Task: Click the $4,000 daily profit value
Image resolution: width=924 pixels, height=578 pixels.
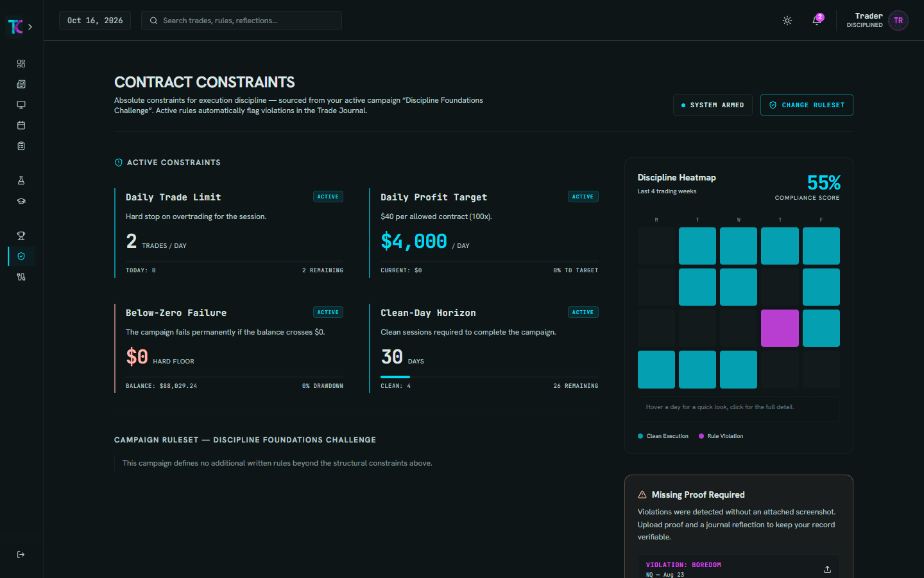Action: (x=414, y=241)
